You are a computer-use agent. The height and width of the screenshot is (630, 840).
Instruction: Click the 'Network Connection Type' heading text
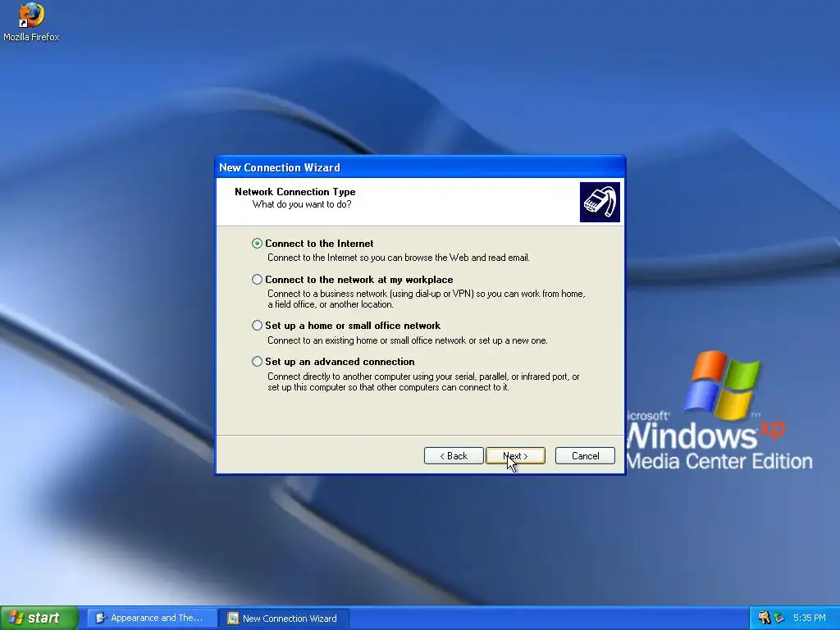click(x=295, y=192)
